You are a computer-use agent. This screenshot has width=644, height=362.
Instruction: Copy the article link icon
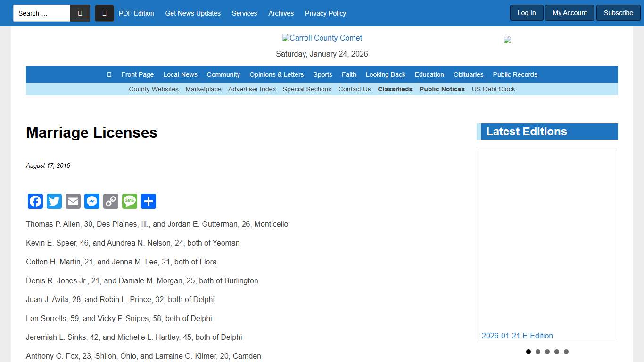[x=111, y=201]
